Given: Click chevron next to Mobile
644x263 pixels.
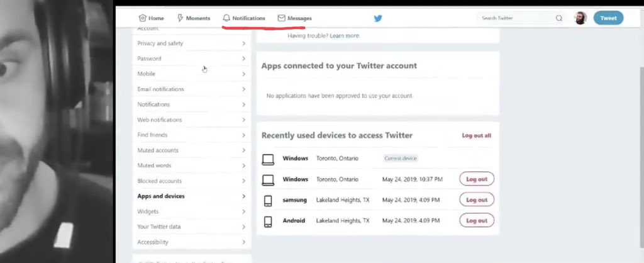Looking at the screenshot, I should pyautogui.click(x=243, y=74).
